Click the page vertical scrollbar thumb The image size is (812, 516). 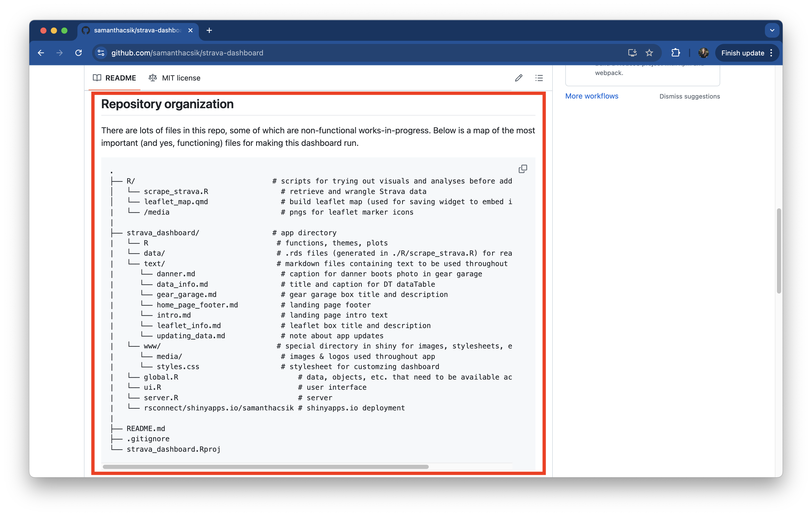[779, 251]
